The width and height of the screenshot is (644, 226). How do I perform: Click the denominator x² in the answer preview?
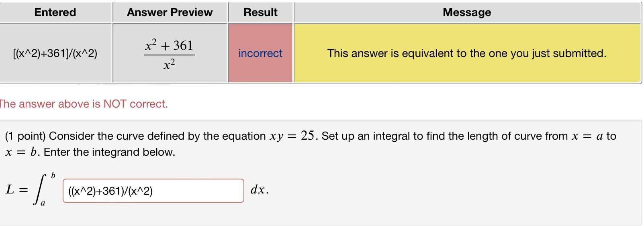coord(169,64)
